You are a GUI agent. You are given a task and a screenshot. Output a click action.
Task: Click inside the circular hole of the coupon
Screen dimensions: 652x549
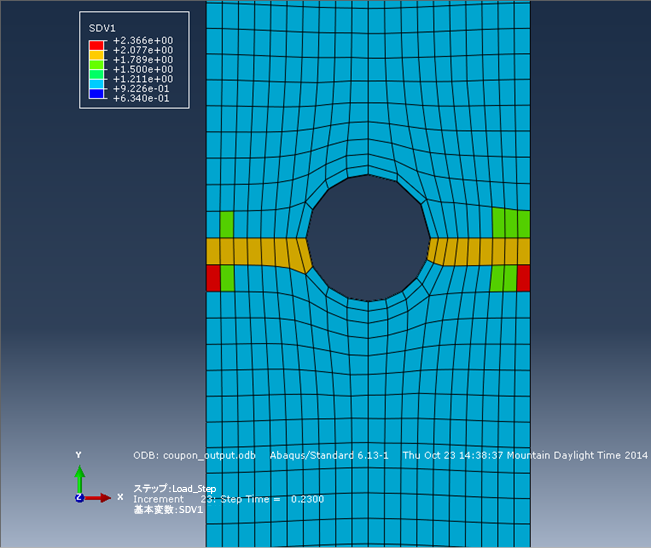[368, 238]
